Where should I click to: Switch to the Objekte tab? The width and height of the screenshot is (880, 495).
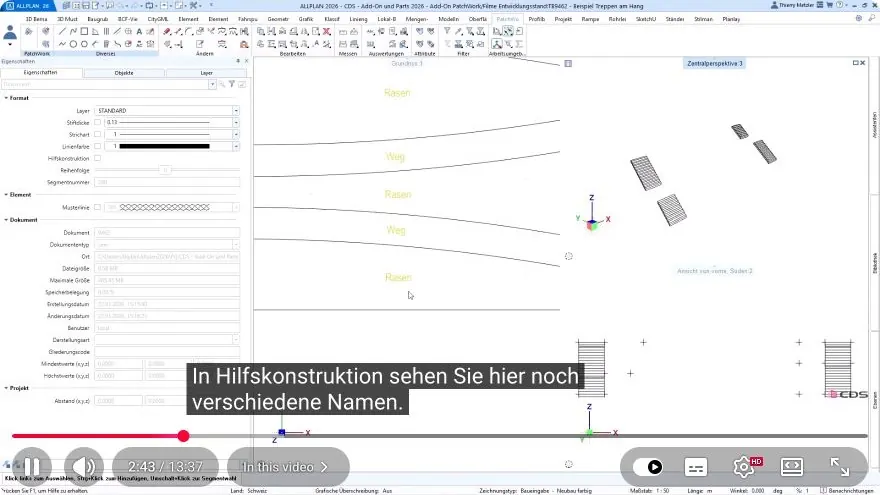[124, 73]
